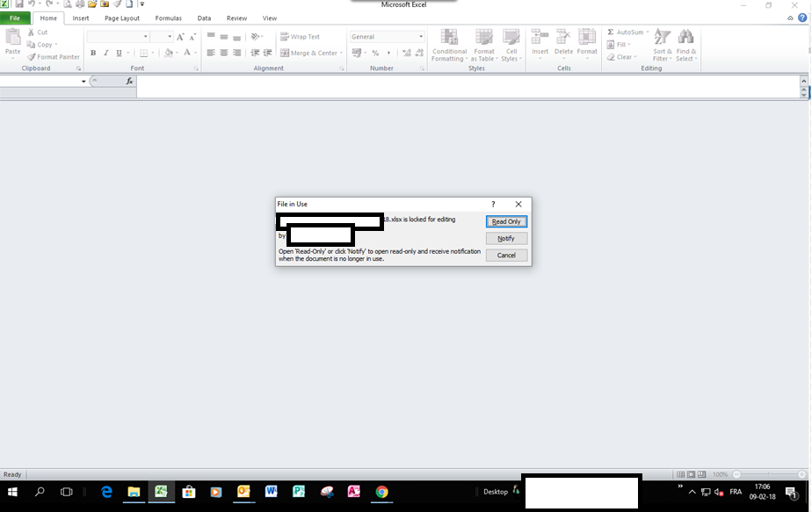Open the General number format dropdown
This screenshot has height=512, width=812.
coord(420,37)
